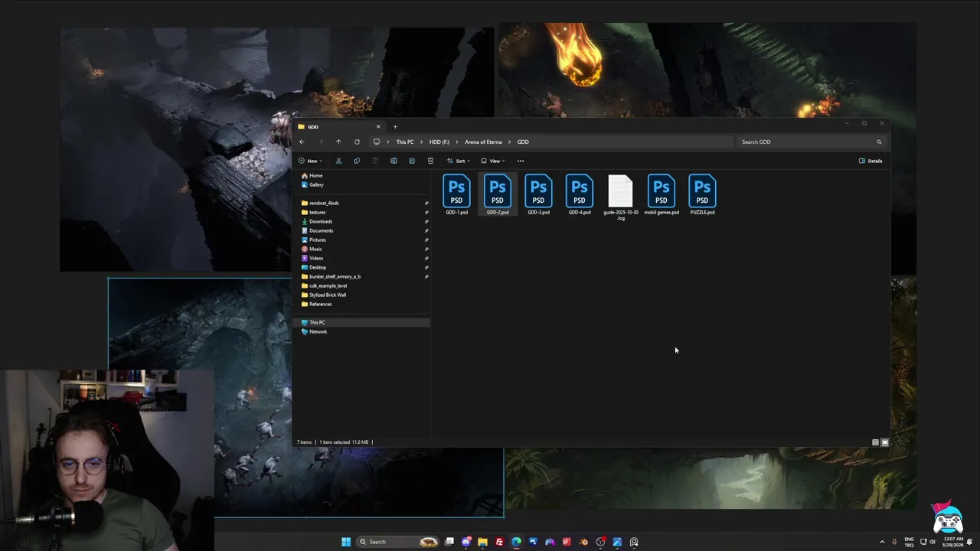The width and height of the screenshot is (980, 551).
Task: Cut the selected file
Action: click(x=338, y=161)
